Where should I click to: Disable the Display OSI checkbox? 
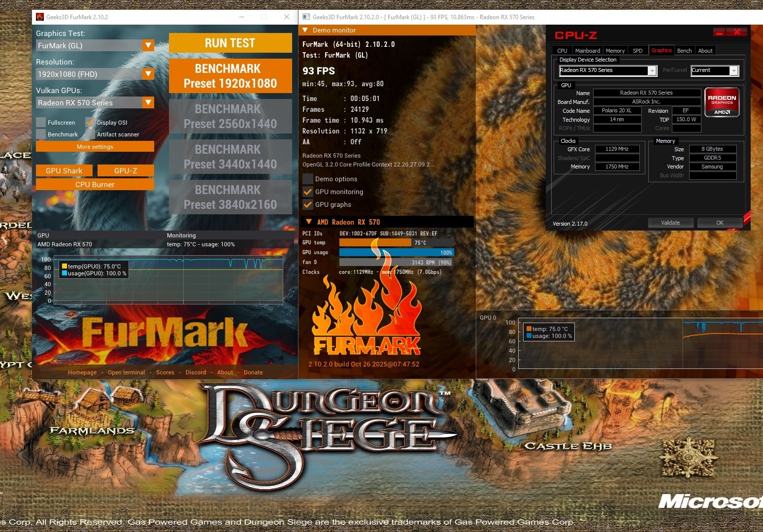point(90,122)
